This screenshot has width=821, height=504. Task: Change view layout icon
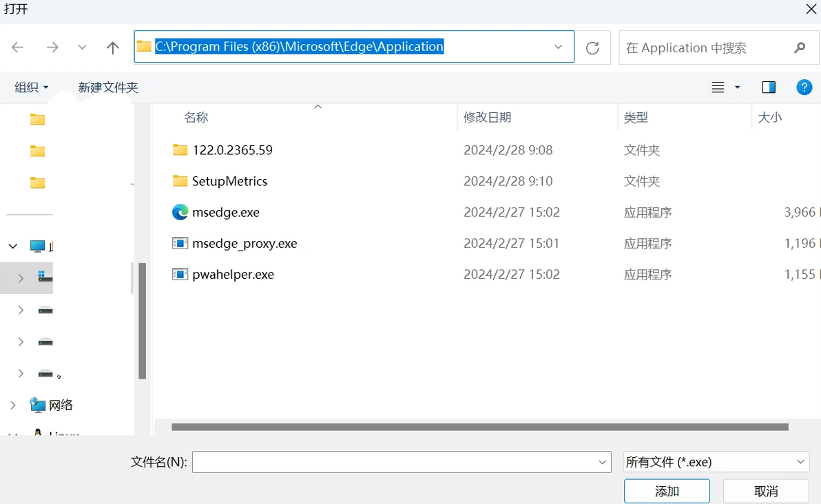(x=718, y=87)
